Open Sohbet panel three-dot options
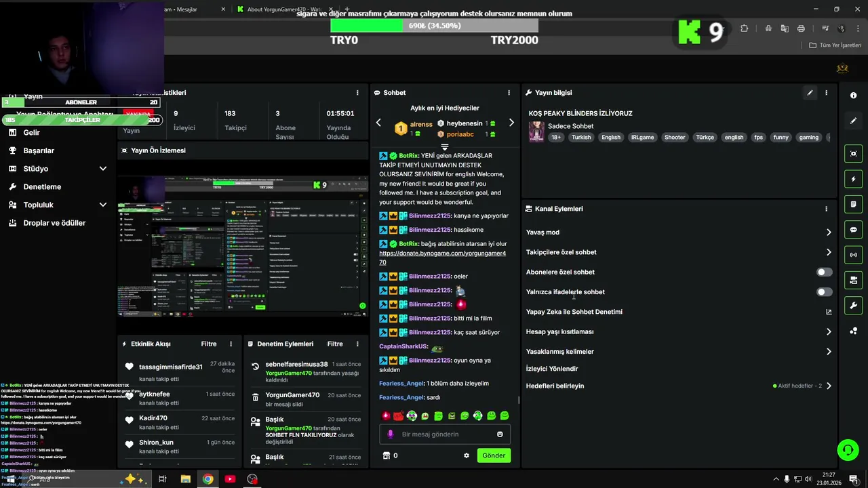This screenshot has width=868, height=488. coord(509,93)
